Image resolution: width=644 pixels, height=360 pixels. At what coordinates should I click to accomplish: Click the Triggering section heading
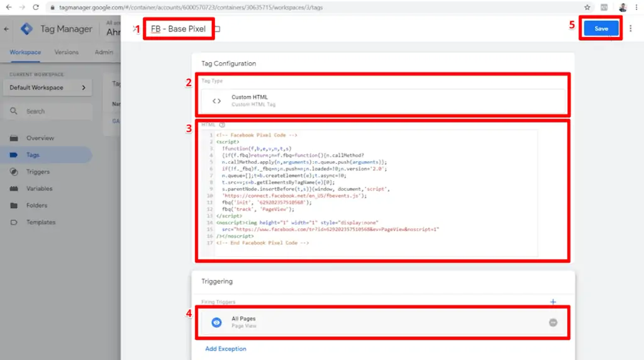(217, 281)
